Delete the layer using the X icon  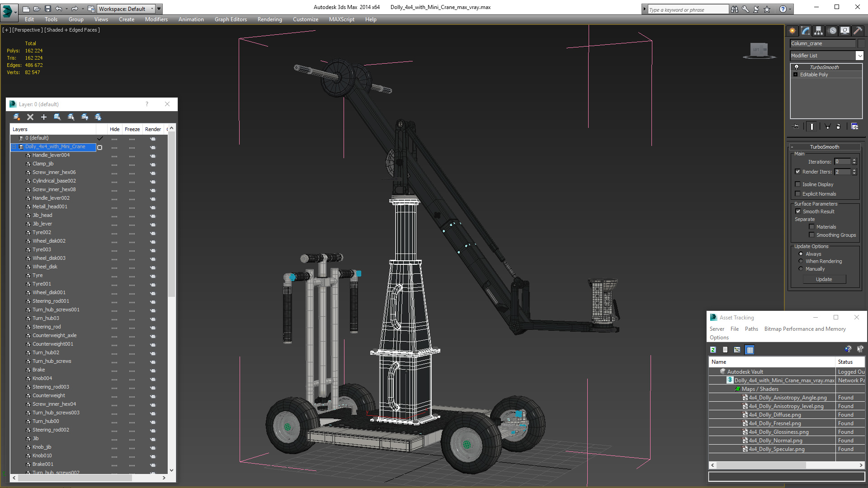(x=30, y=117)
